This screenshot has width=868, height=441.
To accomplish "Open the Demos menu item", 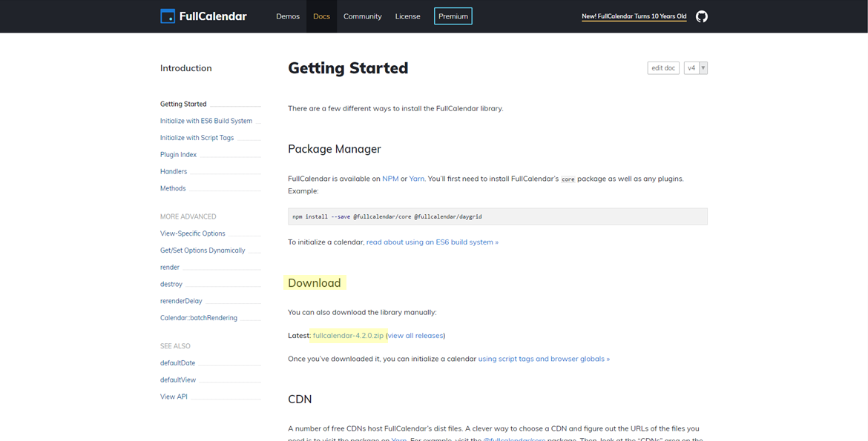I will (288, 16).
